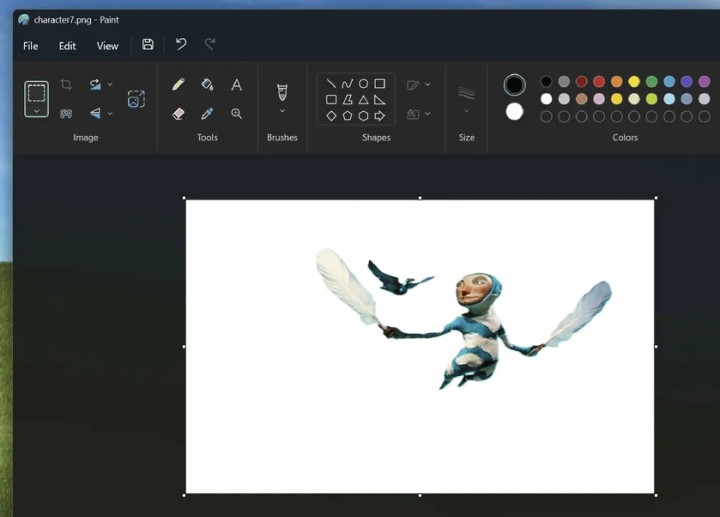Click the Crop image icon

[x=66, y=85]
